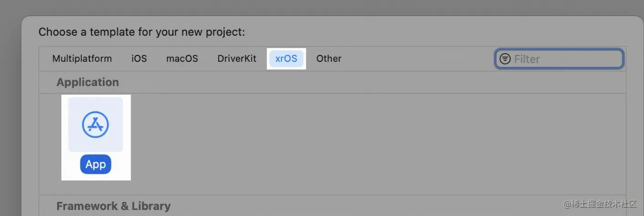Click the App Store glyph template icon
The height and width of the screenshot is (216, 644).
95,124
